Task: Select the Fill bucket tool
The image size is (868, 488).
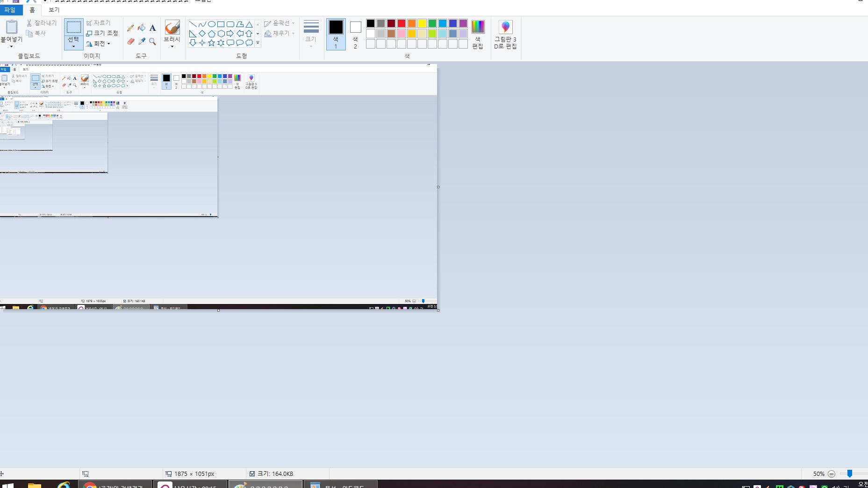Action: pyautogui.click(x=142, y=28)
